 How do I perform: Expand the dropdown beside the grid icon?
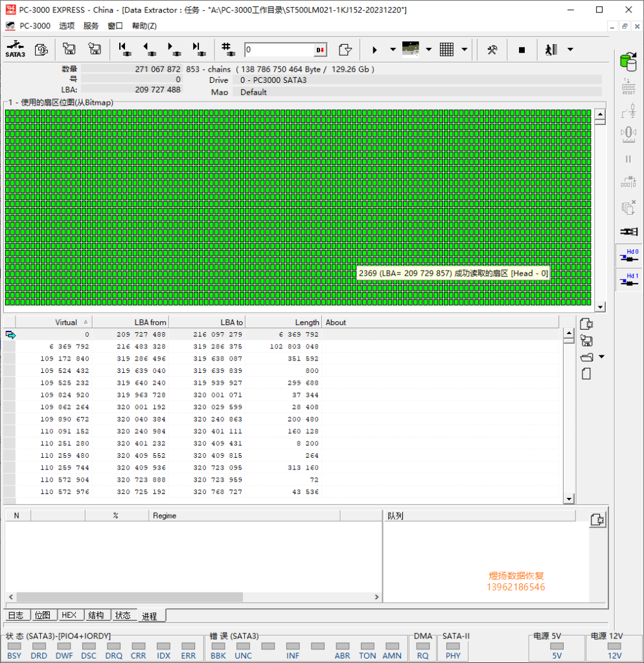coord(464,49)
